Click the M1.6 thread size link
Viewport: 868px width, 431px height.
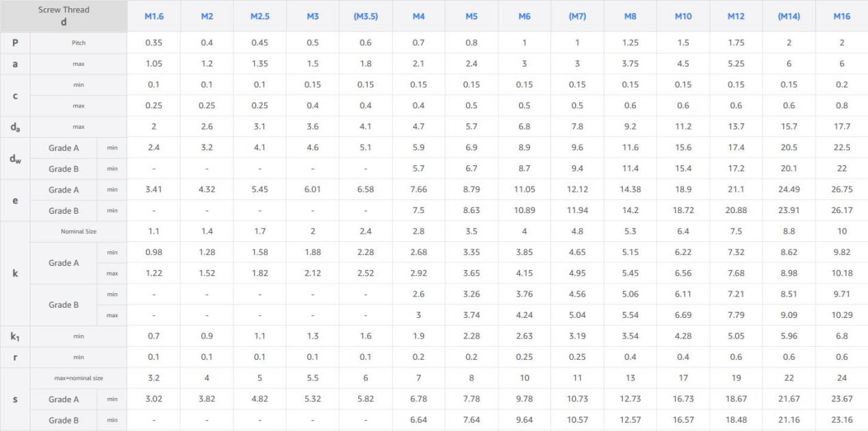point(153,16)
